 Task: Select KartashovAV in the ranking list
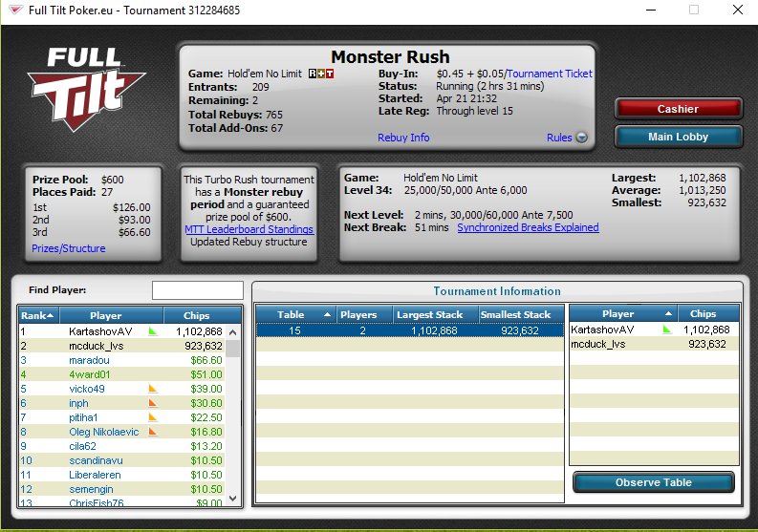[121, 331]
